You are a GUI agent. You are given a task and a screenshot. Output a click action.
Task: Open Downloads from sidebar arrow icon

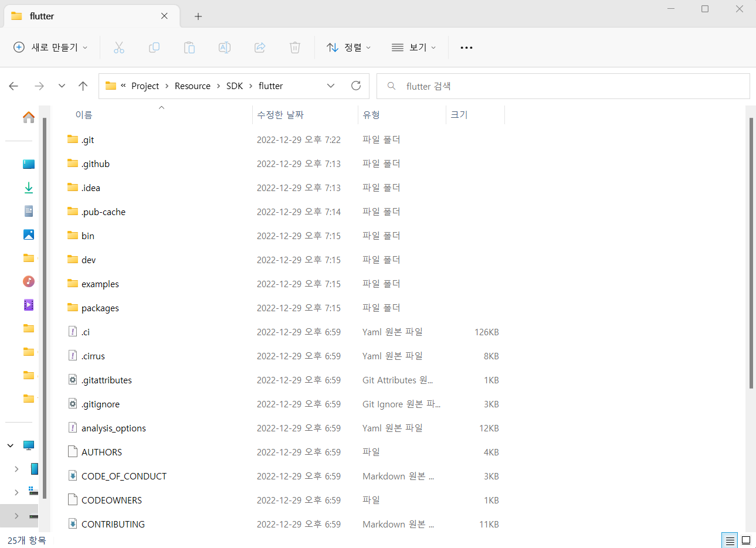pos(28,188)
